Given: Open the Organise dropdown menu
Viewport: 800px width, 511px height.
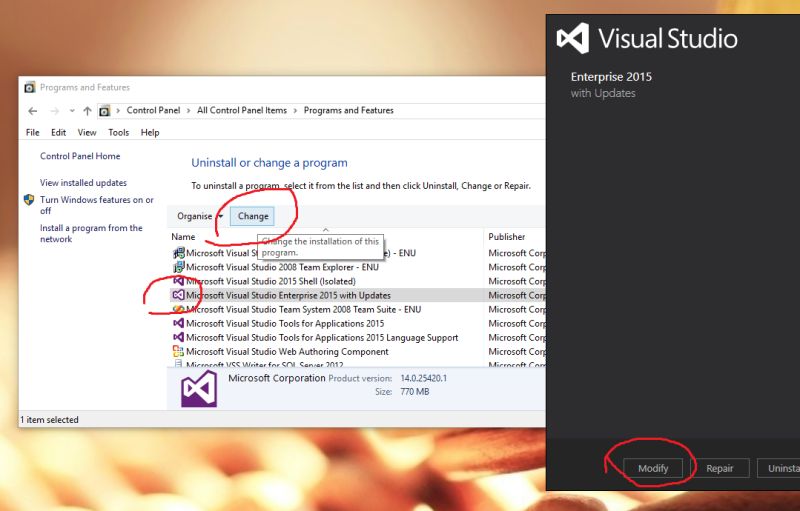Looking at the screenshot, I should (199, 216).
